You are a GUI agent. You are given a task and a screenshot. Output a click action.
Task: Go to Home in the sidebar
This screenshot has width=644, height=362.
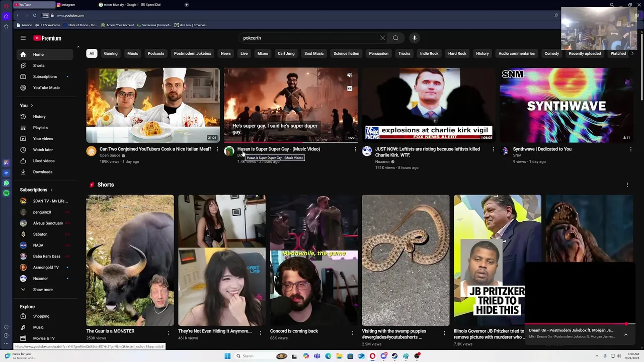click(x=45, y=54)
